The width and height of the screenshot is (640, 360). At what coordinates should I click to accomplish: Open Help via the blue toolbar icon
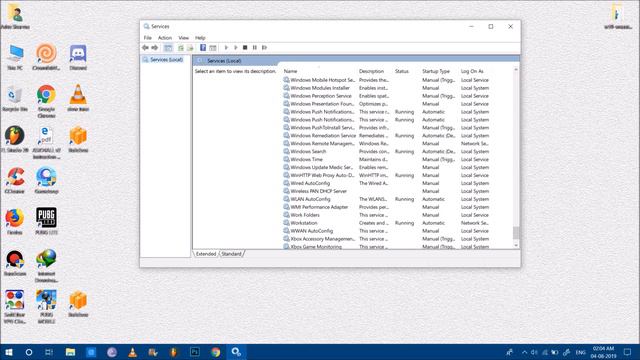point(203,48)
